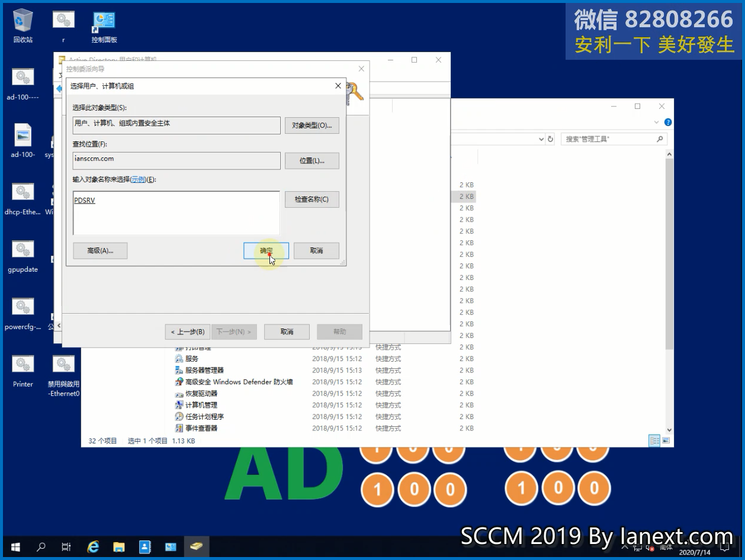Select the 服务 shortcut in the file list

192,359
